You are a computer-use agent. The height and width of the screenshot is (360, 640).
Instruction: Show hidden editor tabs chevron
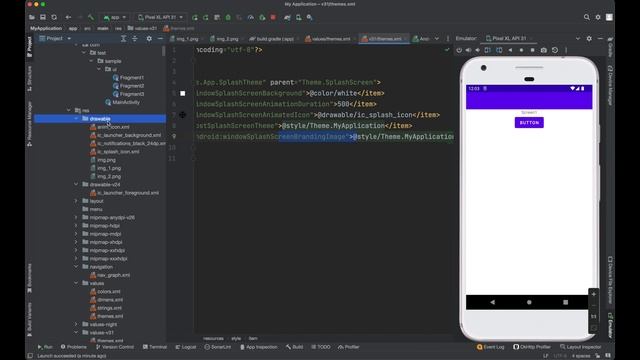437,39
